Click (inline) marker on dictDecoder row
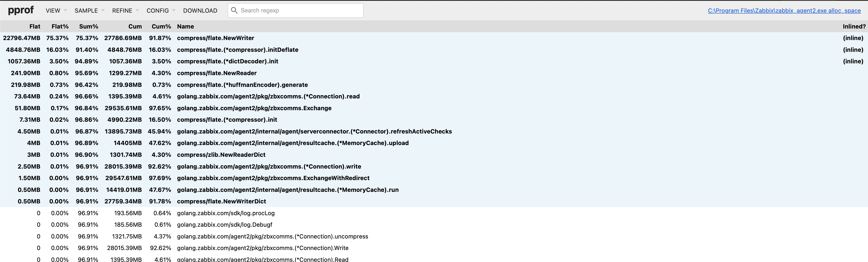Screen dimensions: 868x262 (853, 61)
